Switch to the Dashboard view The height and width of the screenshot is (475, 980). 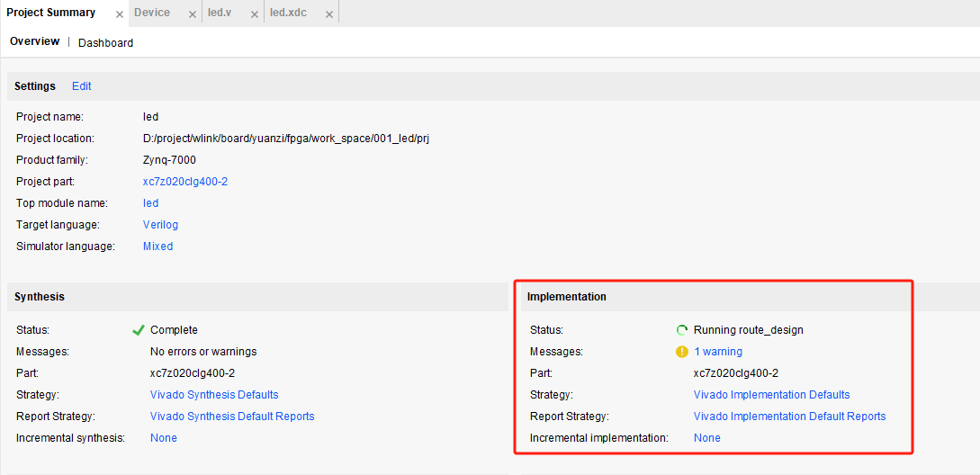pos(105,42)
